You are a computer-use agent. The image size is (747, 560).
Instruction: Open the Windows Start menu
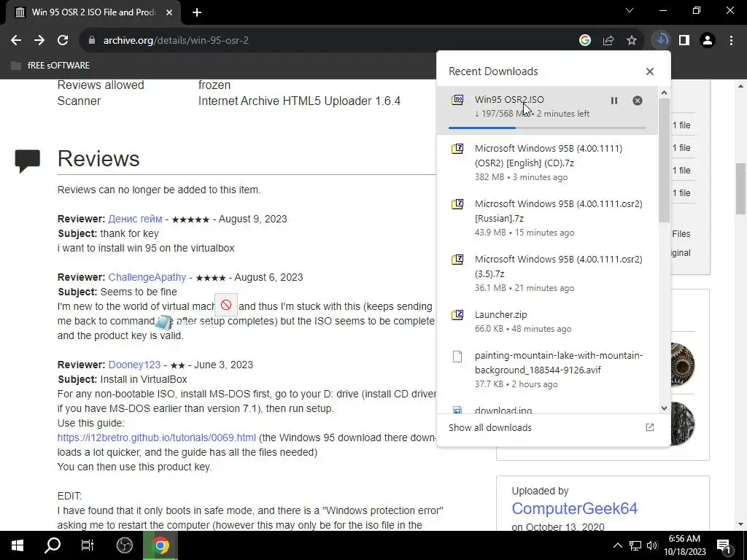point(18,545)
